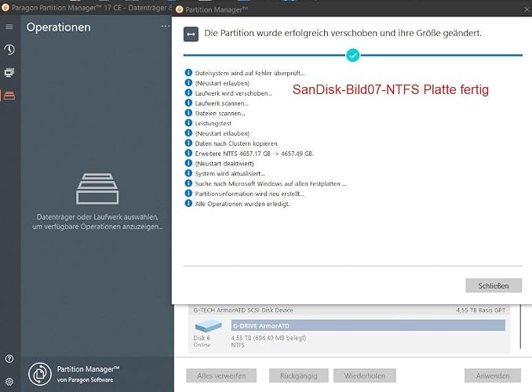The image size is (532, 392).
Task: Click info icon beside 'Partitionsinformation wird neu erstellt'
Action: (188, 194)
